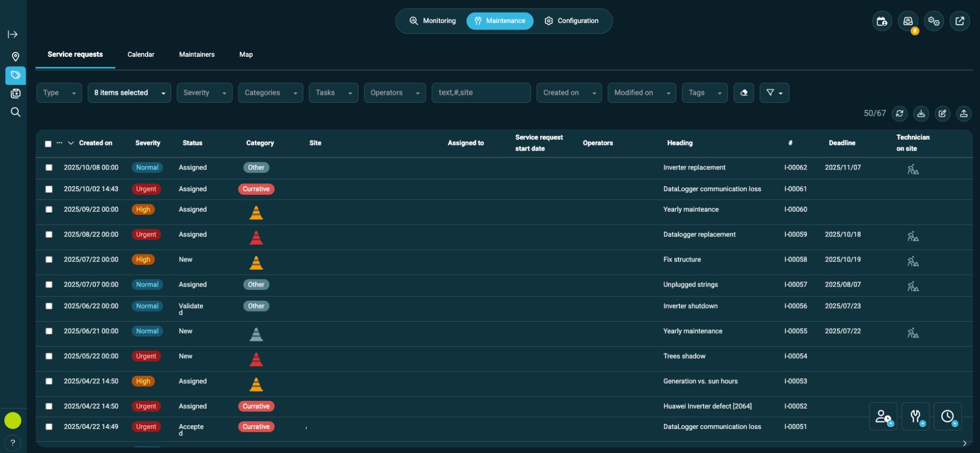The image size is (980, 453).
Task: Open the Severity filter dropdown
Action: pyautogui.click(x=204, y=93)
